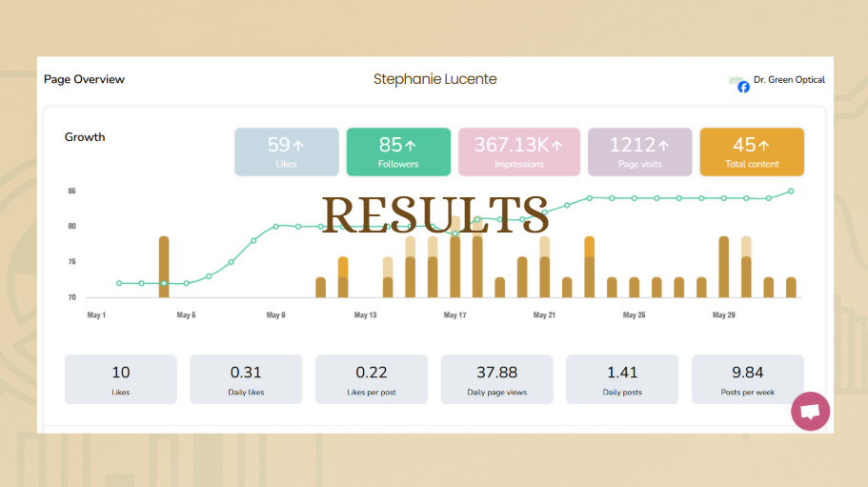Image resolution: width=868 pixels, height=487 pixels.
Task: Open the pink chat bubble icon
Action: click(810, 411)
